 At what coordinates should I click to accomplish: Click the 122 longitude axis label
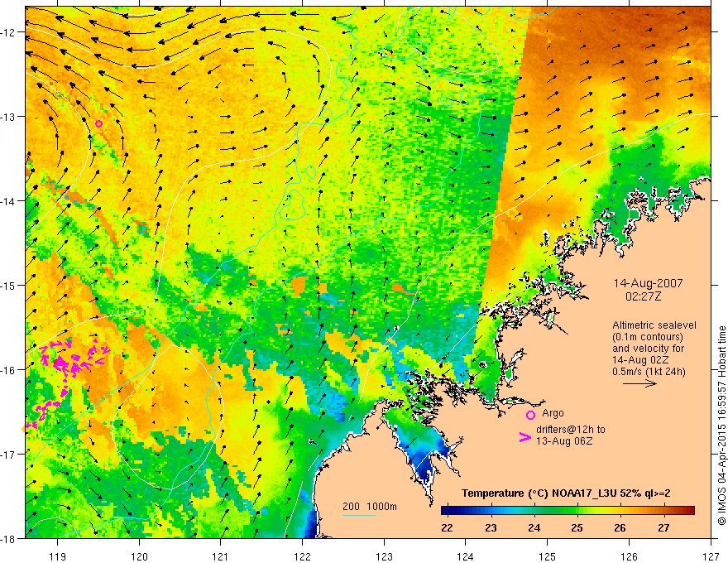(x=302, y=556)
